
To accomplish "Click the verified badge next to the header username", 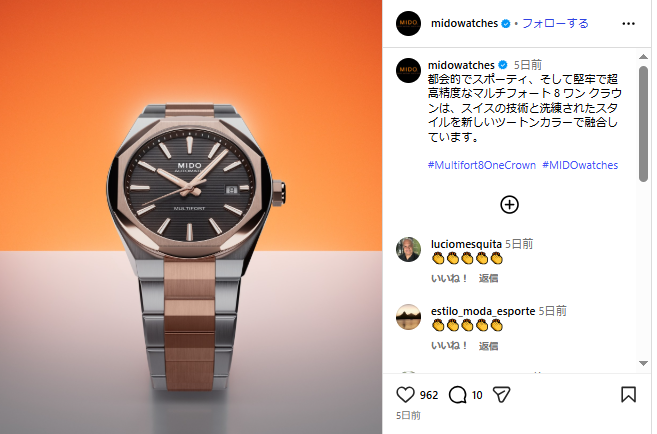I will point(506,24).
